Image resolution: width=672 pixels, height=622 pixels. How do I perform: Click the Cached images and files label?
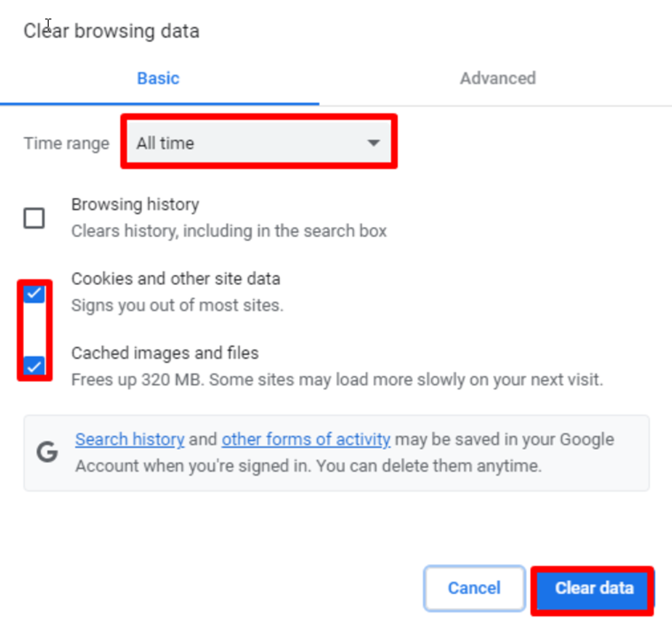point(165,353)
